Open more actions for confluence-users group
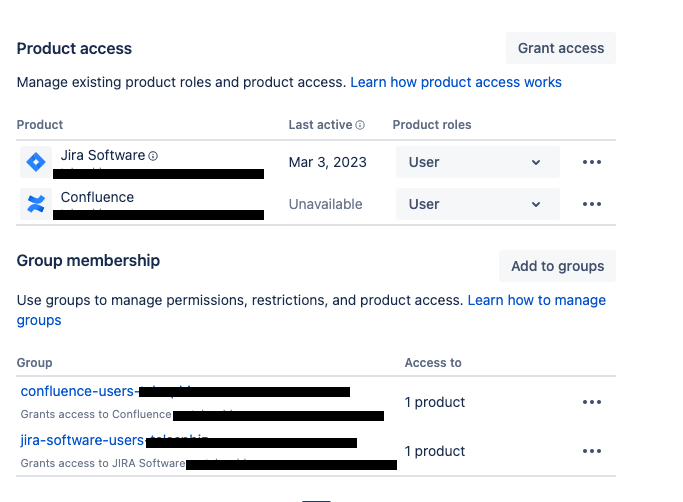 [592, 402]
